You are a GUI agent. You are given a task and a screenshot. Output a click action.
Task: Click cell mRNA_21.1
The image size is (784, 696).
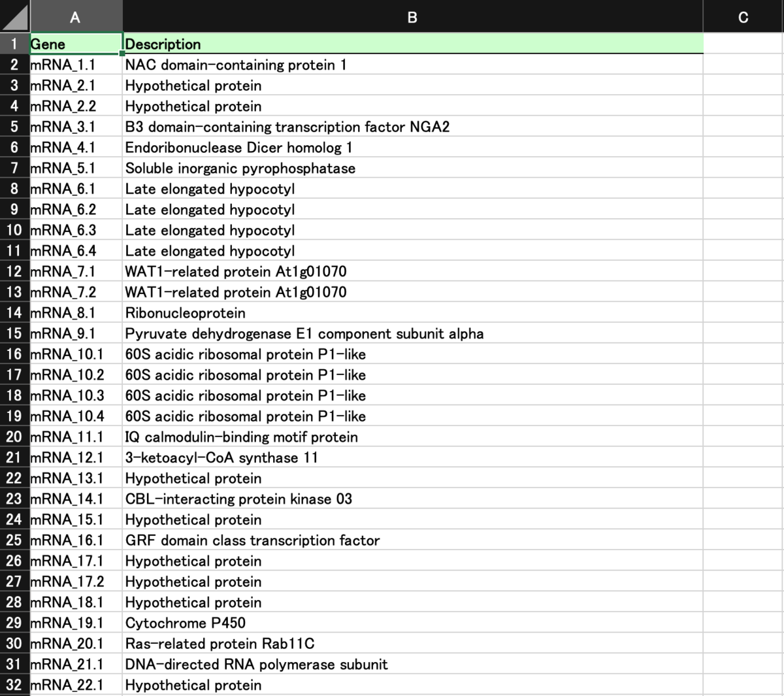coord(76,665)
